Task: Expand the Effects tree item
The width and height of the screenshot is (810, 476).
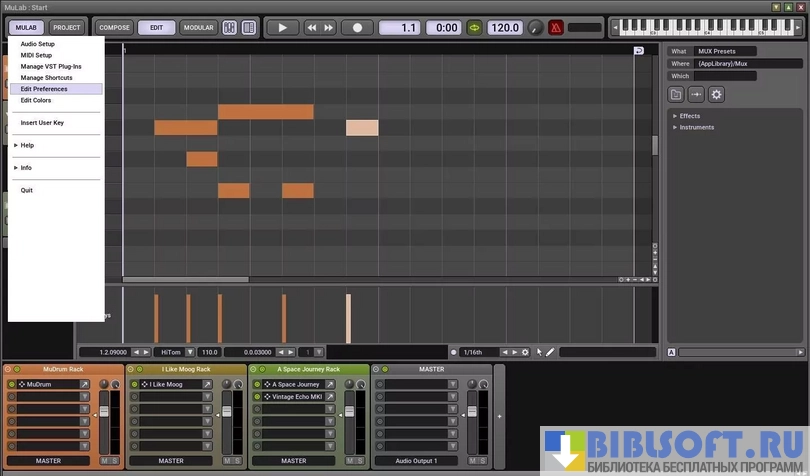Action: pos(675,116)
